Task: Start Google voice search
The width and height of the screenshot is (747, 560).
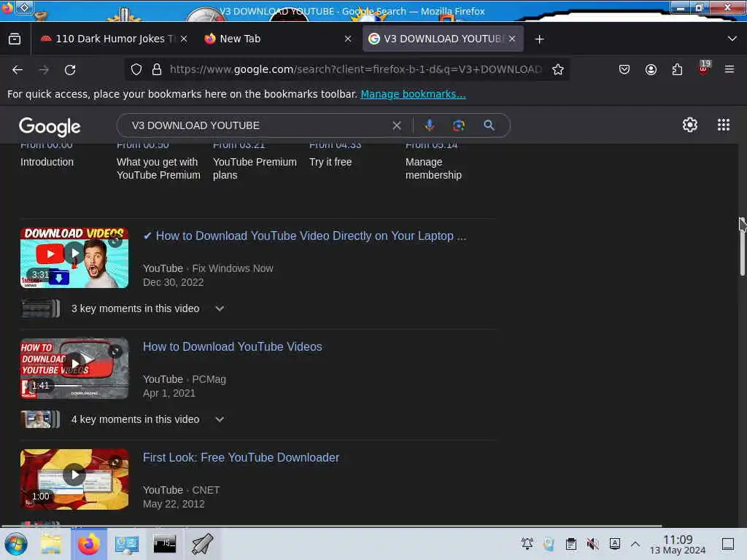Action: click(429, 125)
